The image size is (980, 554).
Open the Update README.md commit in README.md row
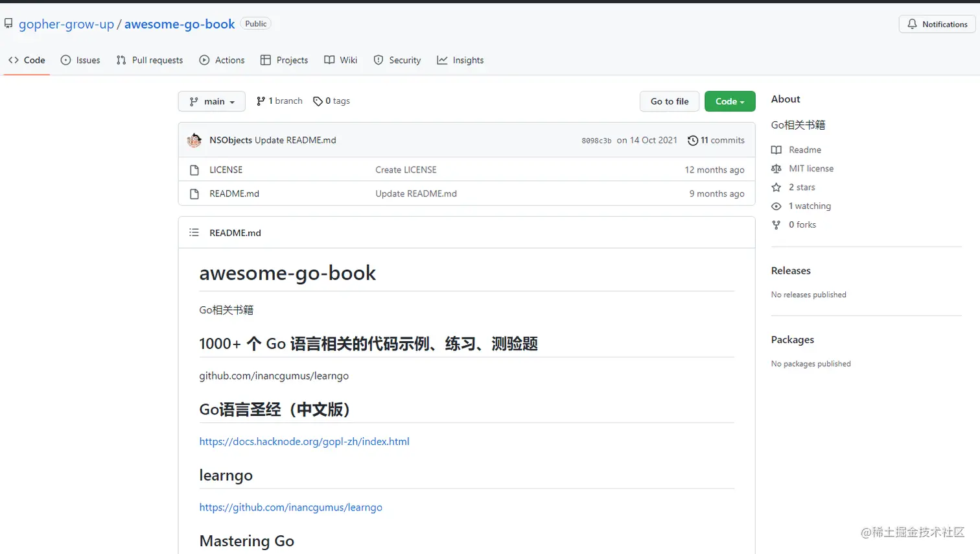(x=416, y=194)
